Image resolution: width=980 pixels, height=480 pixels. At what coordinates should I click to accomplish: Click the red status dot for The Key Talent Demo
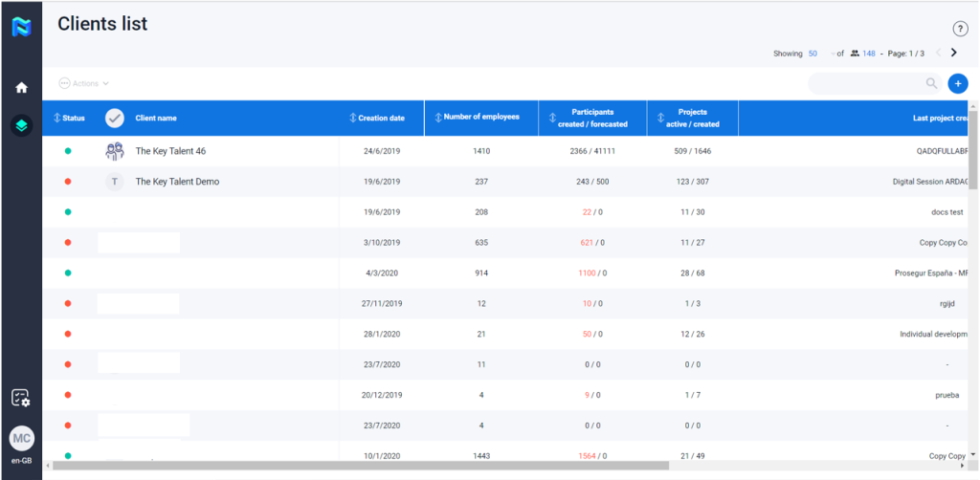[68, 182]
